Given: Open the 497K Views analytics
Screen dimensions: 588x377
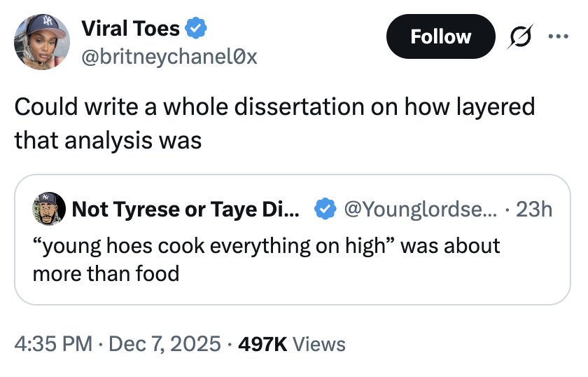Looking at the screenshot, I should (x=292, y=344).
